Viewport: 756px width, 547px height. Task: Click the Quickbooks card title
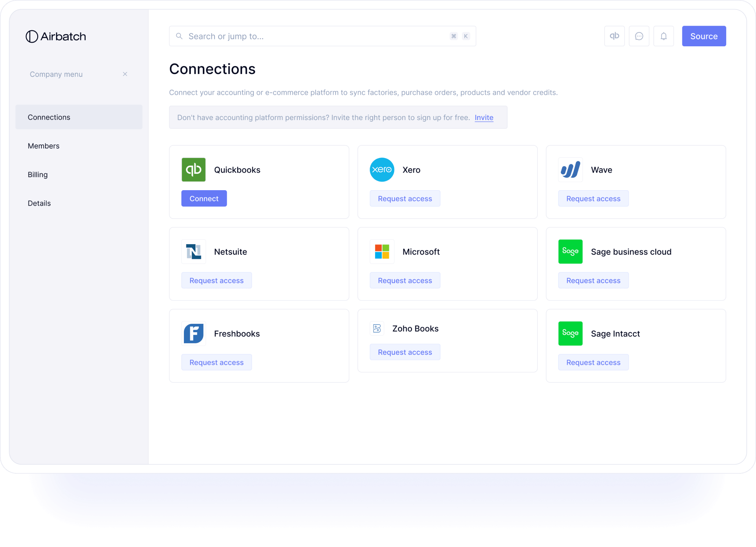point(237,170)
